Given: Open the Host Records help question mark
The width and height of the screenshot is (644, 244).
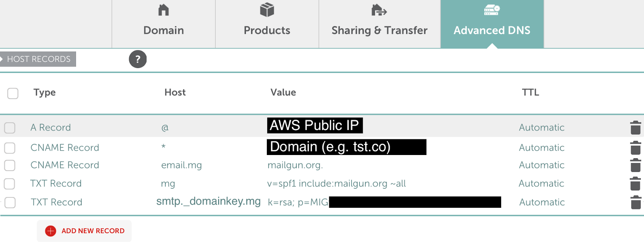Looking at the screenshot, I should click(x=138, y=59).
